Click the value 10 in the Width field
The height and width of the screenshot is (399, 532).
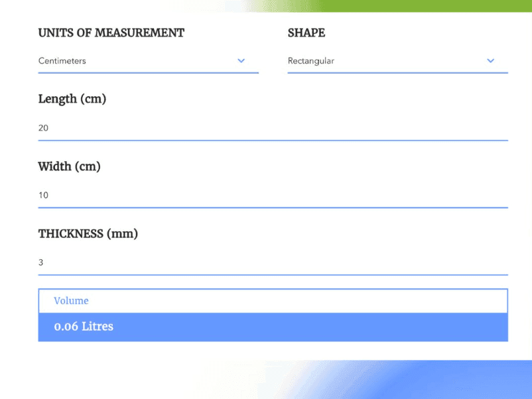(x=43, y=196)
